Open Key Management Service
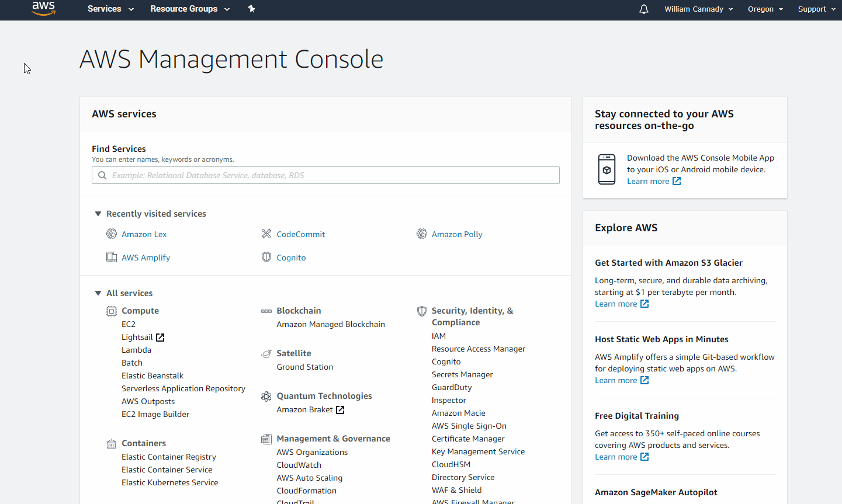 click(x=478, y=452)
